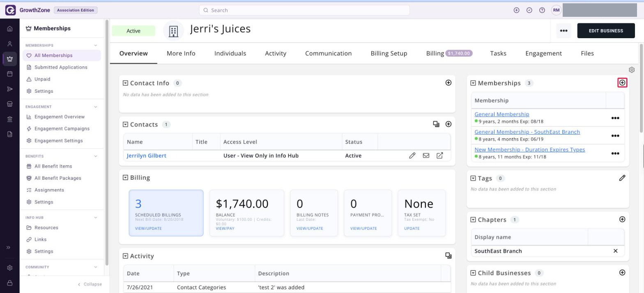Open Jerrilyn Gilbert's contact link
Image resolution: width=644 pixels, height=293 pixels.
[147, 156]
